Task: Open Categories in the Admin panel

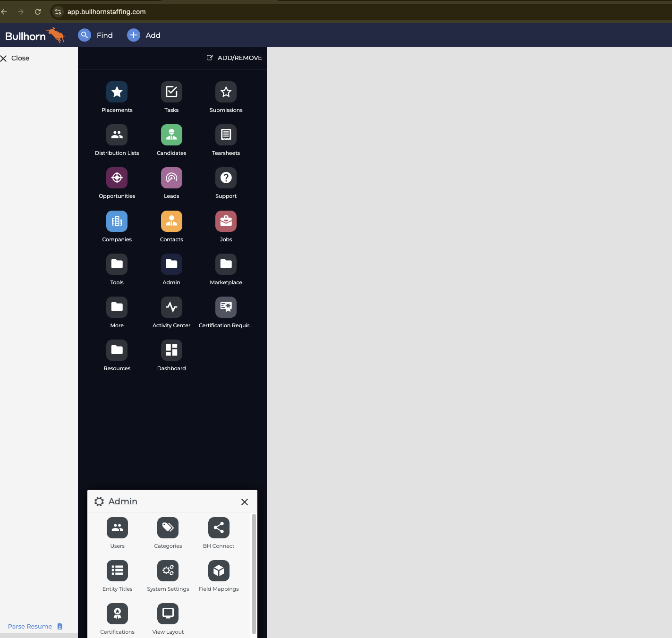Action: (x=168, y=528)
